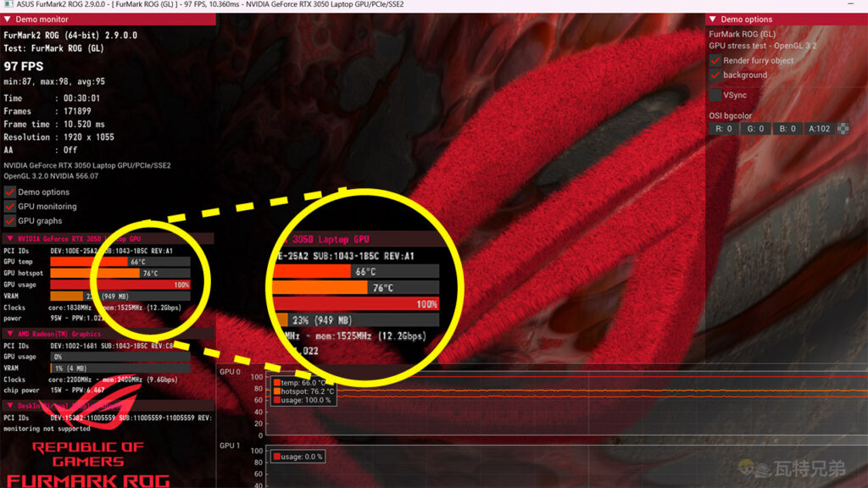
Task: Click the Frame time "10.520 ms" value
Action: 84,125
